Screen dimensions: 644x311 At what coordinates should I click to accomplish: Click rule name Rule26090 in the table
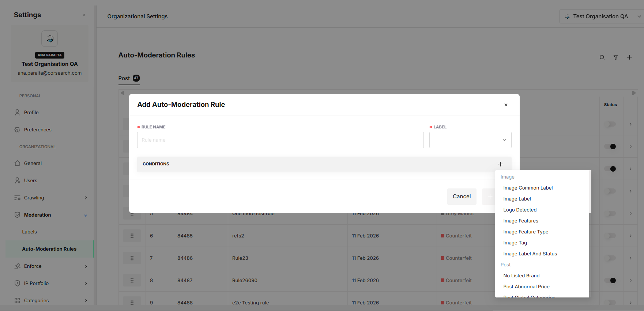245,280
